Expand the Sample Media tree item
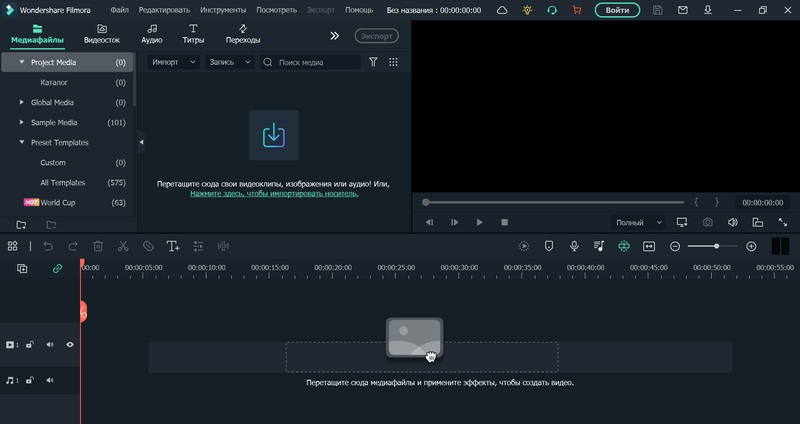This screenshot has width=800, height=424. (x=22, y=122)
